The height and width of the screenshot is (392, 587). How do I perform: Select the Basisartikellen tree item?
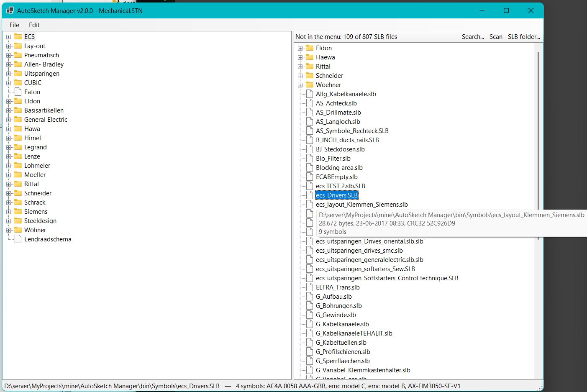tap(44, 110)
